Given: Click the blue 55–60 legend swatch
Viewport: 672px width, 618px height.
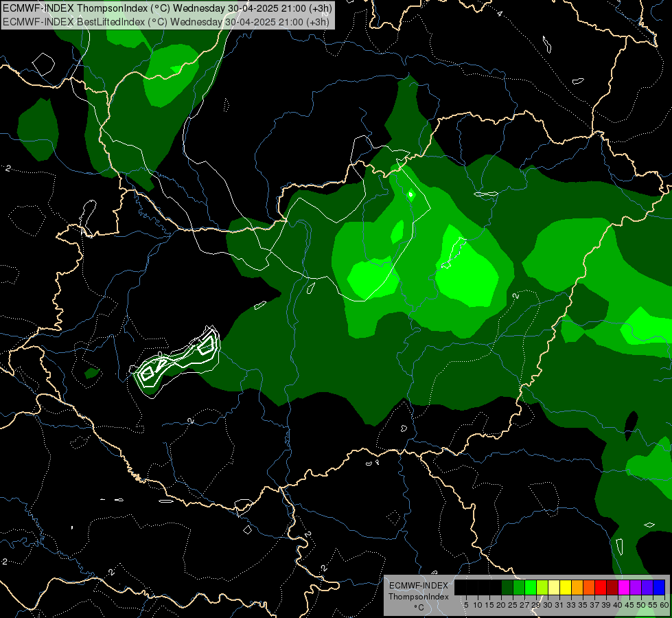Looking at the screenshot, I should tap(659, 587).
